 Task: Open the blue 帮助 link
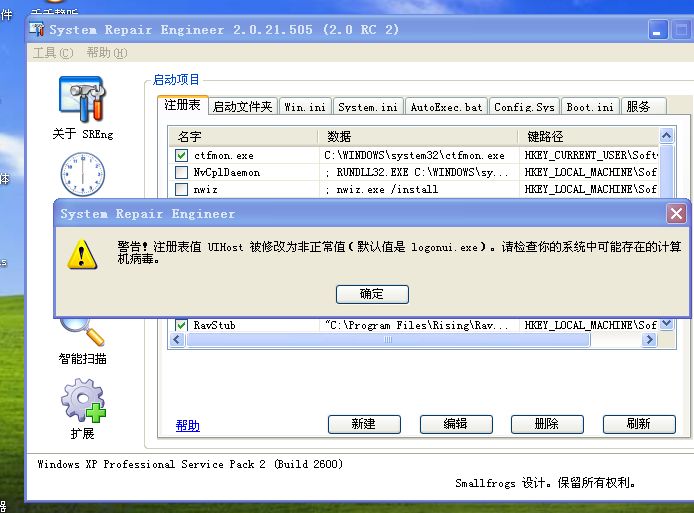point(188,425)
